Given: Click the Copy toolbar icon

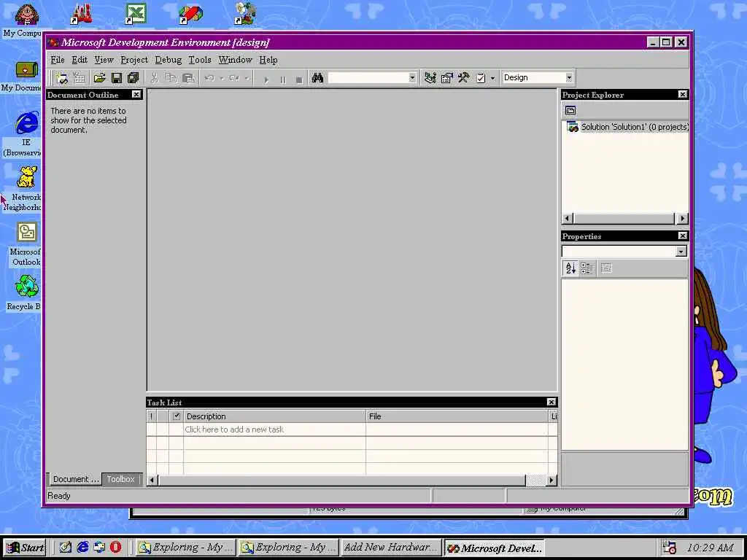Looking at the screenshot, I should tap(171, 78).
